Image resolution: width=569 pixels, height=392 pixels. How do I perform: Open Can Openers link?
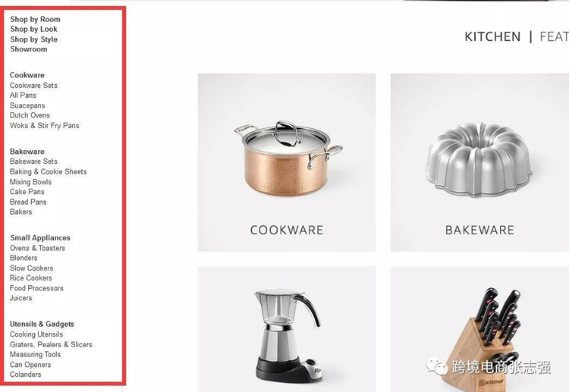(x=30, y=365)
